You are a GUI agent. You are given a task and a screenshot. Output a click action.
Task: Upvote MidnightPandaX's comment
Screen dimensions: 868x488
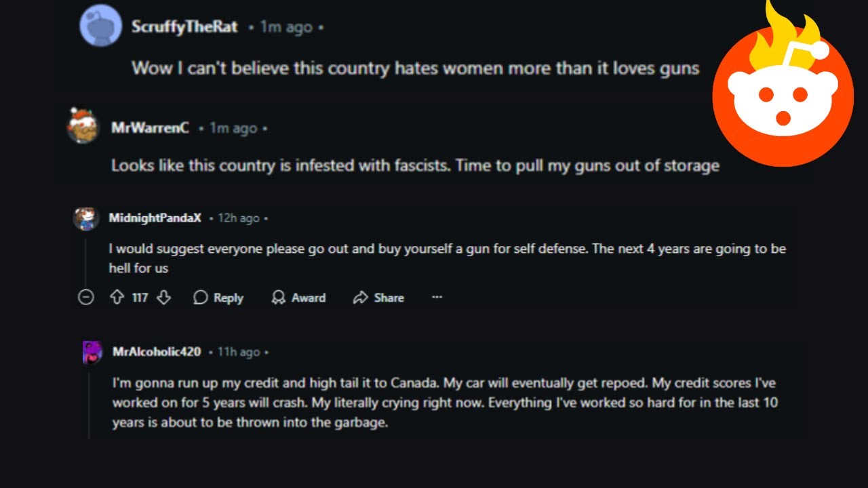[117, 298]
